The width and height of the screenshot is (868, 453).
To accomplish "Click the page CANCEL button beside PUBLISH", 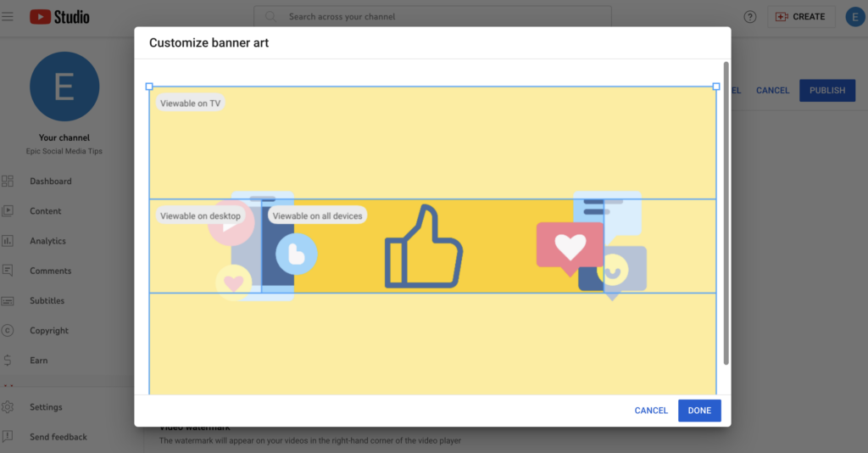I will (773, 90).
